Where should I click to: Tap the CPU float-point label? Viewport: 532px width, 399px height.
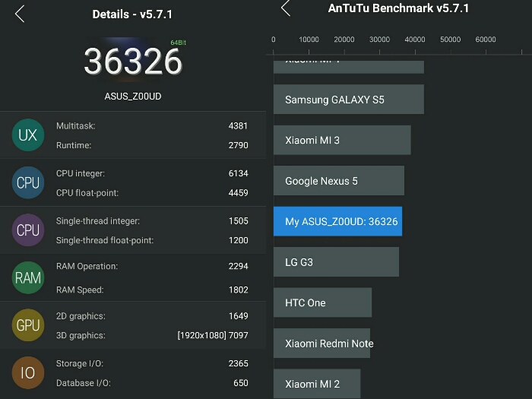point(87,193)
